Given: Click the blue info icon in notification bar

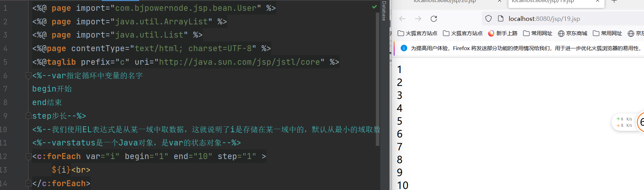Looking at the screenshot, I should (x=404, y=48).
